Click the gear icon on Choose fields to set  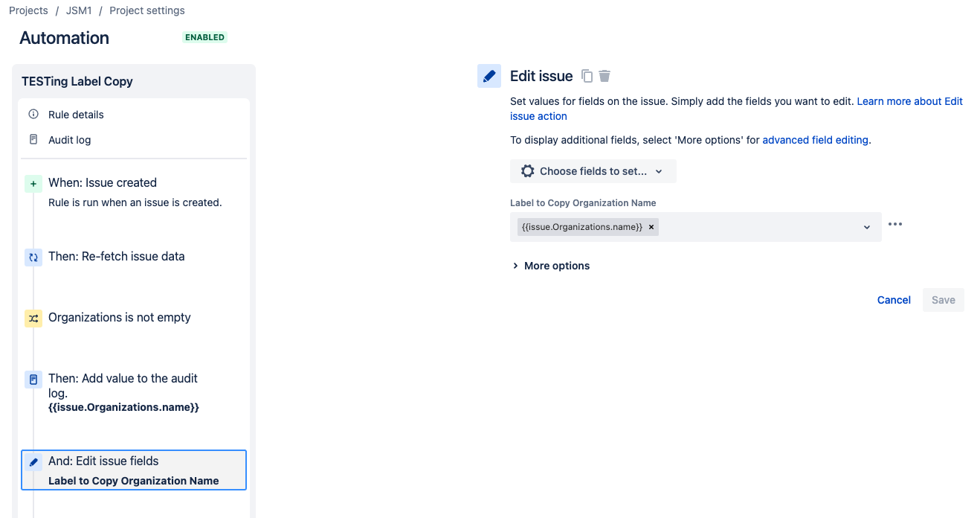pos(527,171)
